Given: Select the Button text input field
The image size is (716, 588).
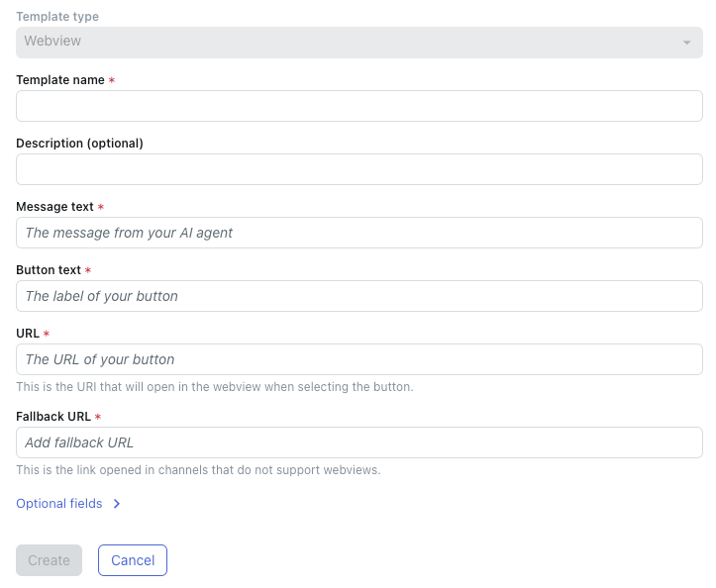Looking at the screenshot, I should 358,296.
